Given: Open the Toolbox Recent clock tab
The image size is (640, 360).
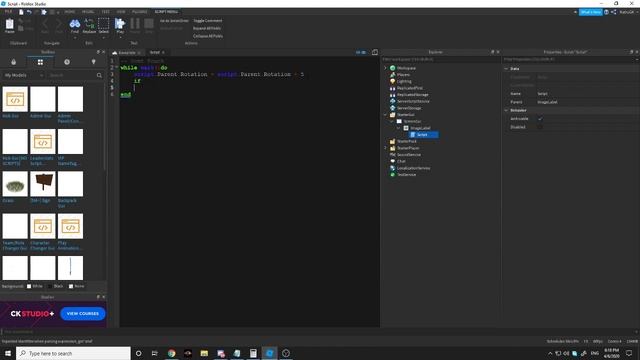Looking at the screenshot, I should (x=67, y=62).
